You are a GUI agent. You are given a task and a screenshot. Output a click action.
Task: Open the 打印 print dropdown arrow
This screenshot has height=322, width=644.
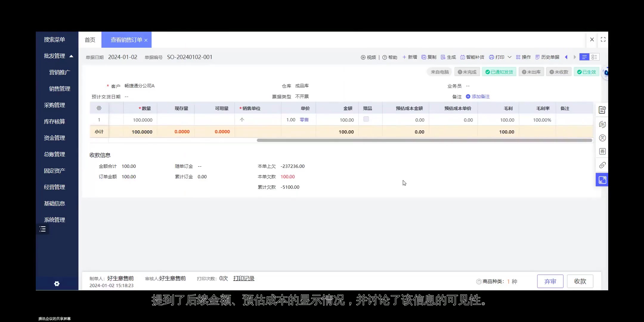[x=510, y=57]
